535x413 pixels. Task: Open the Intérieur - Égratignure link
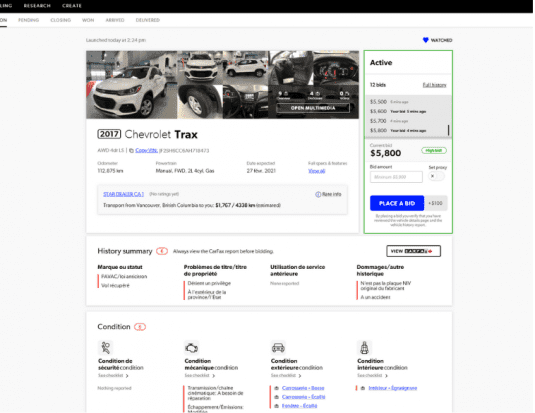393,388
